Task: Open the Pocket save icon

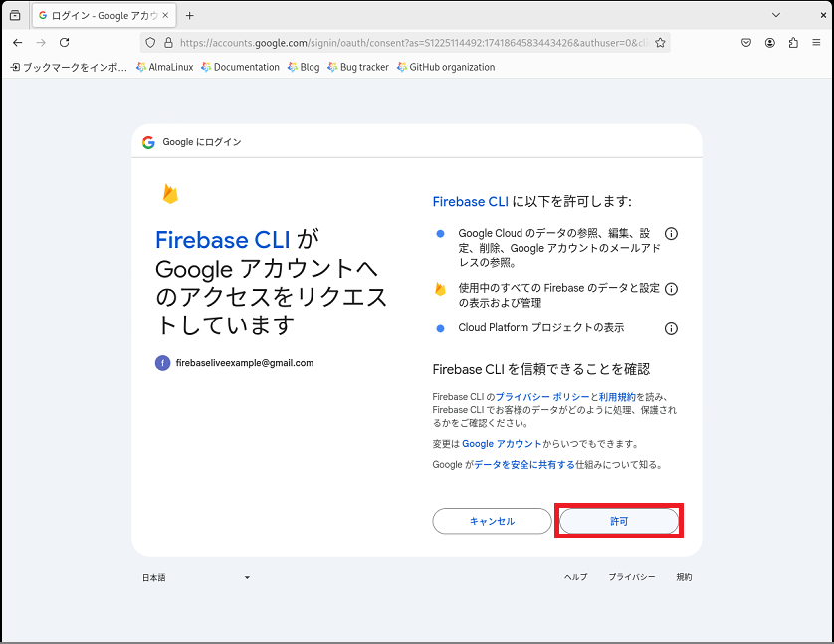Action: point(746,43)
